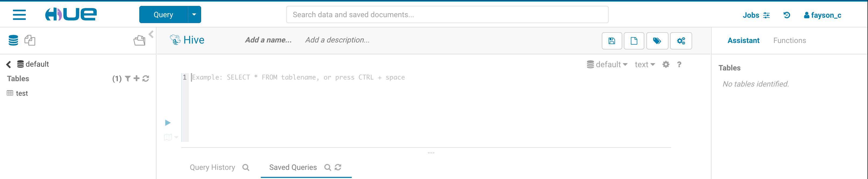The height and width of the screenshot is (179, 868).
Task: Open the text type dropdown
Action: point(645,65)
